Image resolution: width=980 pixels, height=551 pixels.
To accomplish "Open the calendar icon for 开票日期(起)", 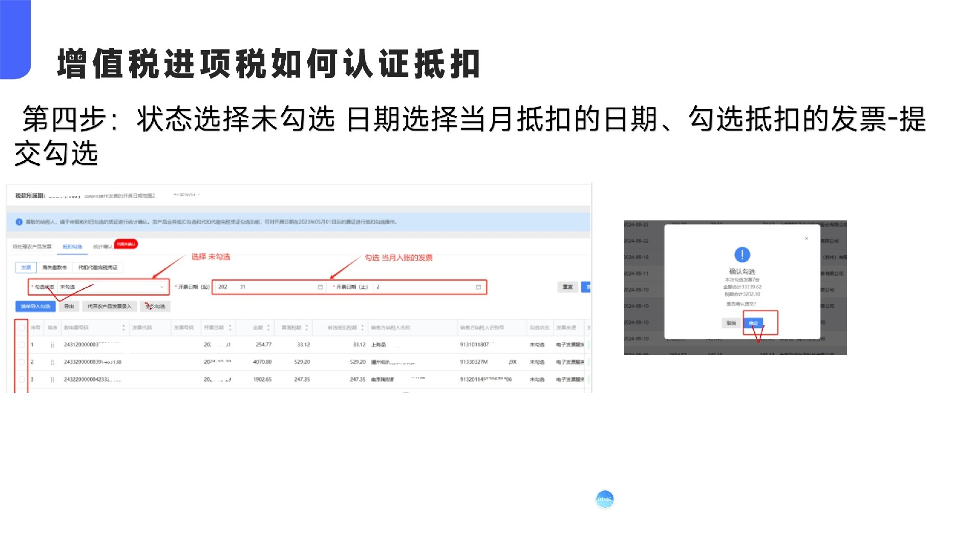I will [x=320, y=287].
